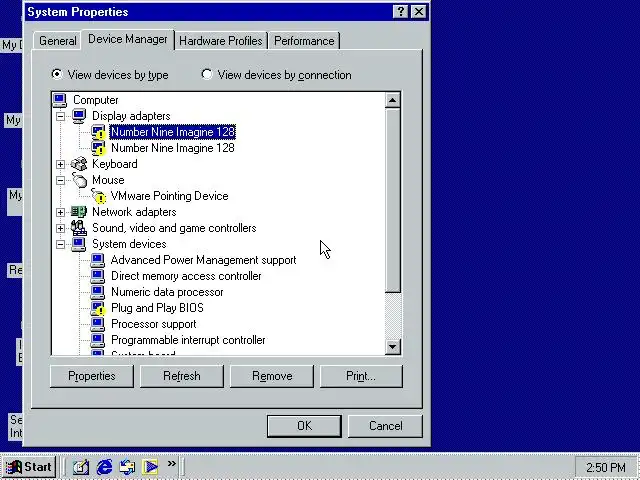Select Programmable interrupt controller entry
Screen dimensions: 640x480
tap(188, 340)
